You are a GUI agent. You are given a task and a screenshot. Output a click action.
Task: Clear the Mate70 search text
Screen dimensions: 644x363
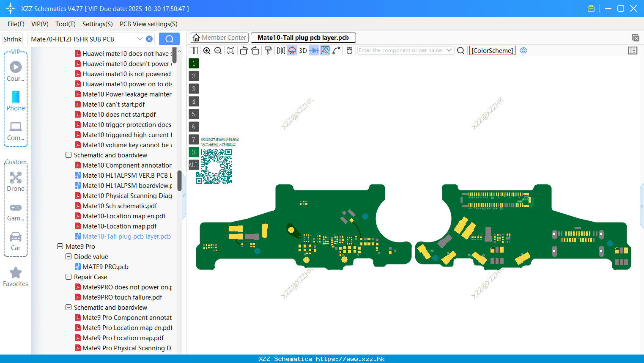click(149, 39)
